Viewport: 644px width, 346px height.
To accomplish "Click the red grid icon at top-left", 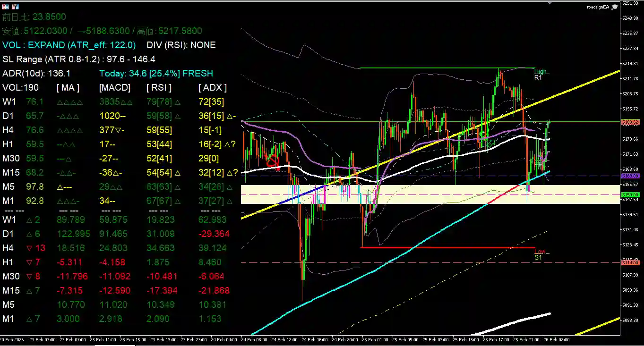I will (x=6, y=7).
